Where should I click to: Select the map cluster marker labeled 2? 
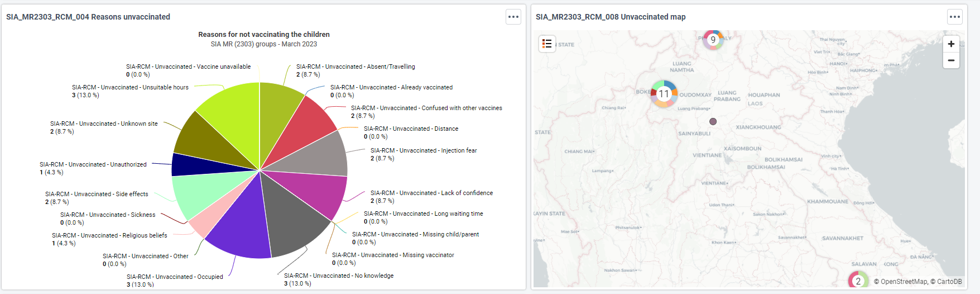pos(858,281)
